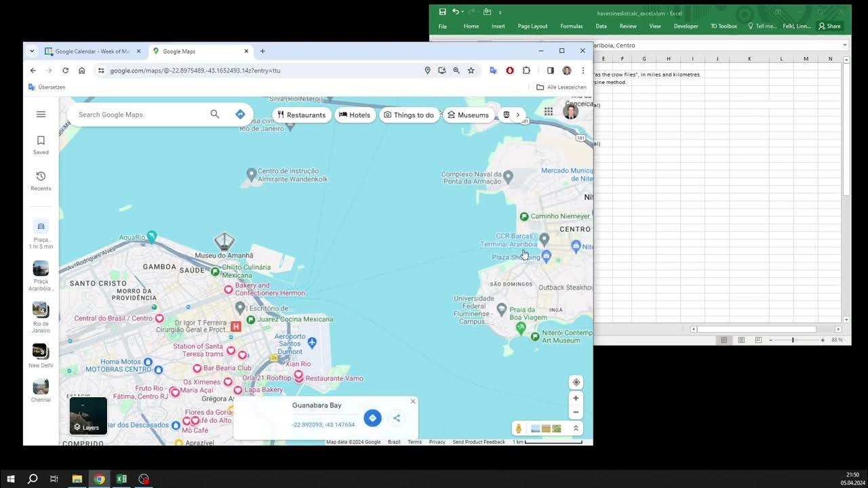
Task: Click the Excel zoom out minus button
Action: click(770, 340)
